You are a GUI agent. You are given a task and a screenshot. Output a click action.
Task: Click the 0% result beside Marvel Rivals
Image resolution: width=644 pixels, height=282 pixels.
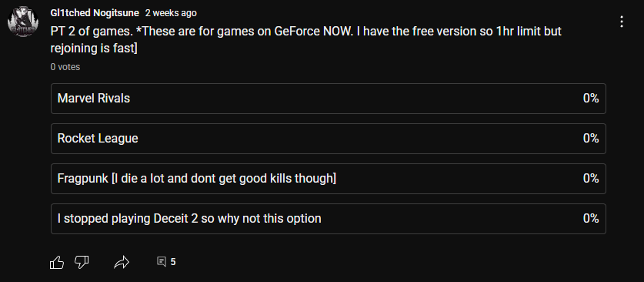591,99
